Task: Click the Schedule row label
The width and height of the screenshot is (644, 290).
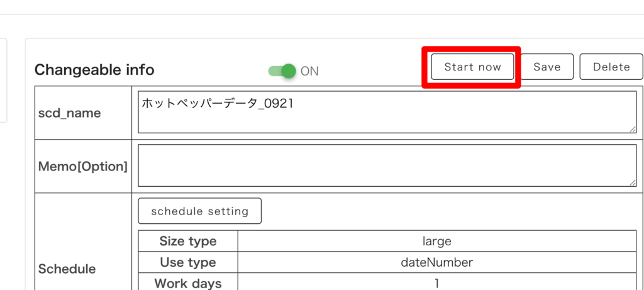Action: tap(67, 269)
